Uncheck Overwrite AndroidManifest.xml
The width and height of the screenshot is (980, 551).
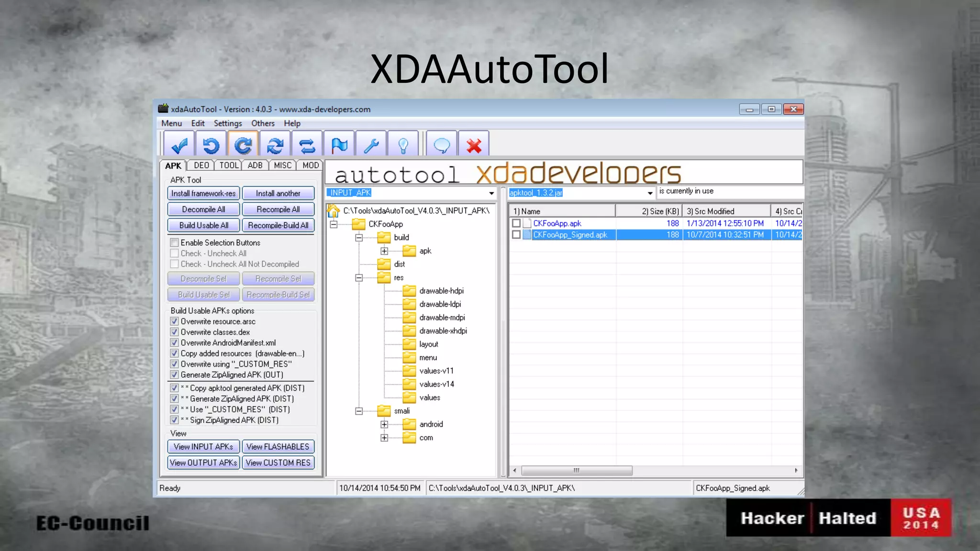(x=175, y=342)
